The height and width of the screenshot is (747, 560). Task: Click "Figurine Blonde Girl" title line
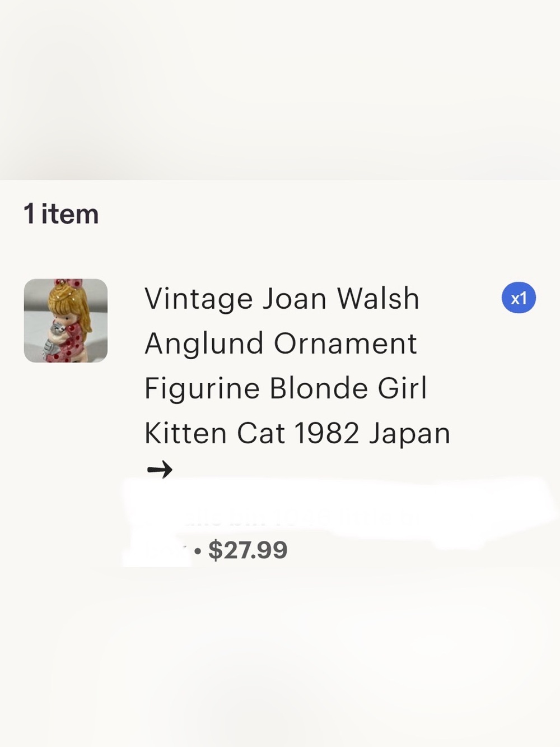pos(286,388)
